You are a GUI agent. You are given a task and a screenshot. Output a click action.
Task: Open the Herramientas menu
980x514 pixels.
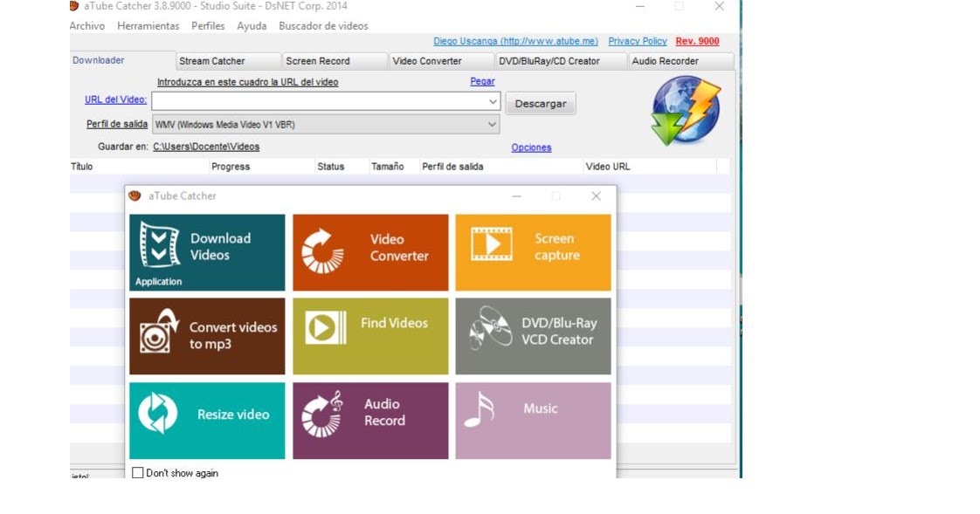148,25
